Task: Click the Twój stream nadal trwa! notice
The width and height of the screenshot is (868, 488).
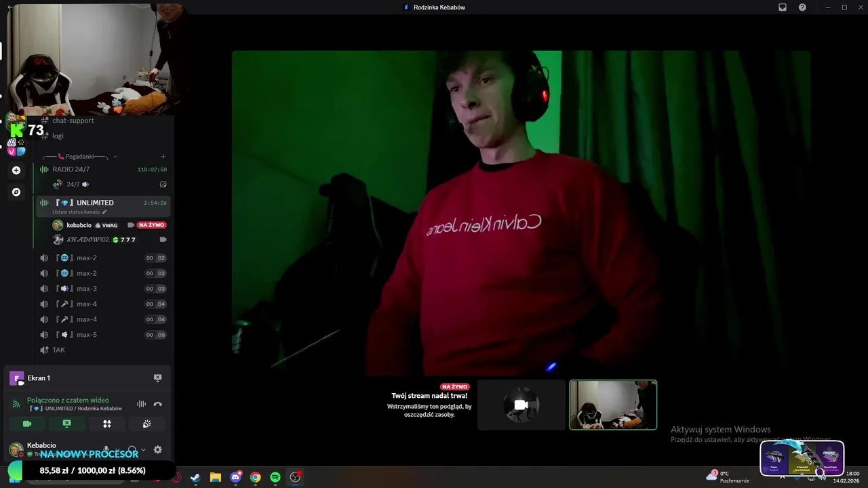Action: point(429,396)
